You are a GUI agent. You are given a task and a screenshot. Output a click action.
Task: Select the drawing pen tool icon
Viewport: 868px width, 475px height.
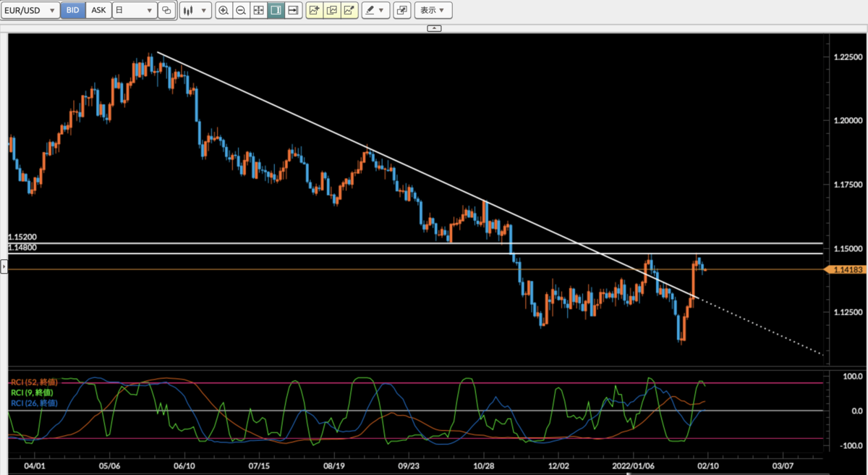tap(370, 10)
